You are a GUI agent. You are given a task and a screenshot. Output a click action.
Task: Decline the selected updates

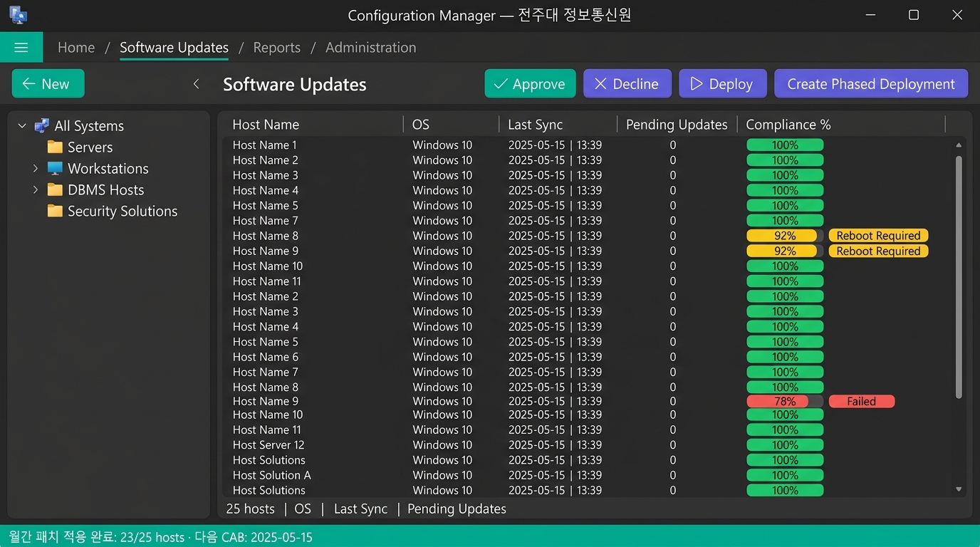coord(627,83)
